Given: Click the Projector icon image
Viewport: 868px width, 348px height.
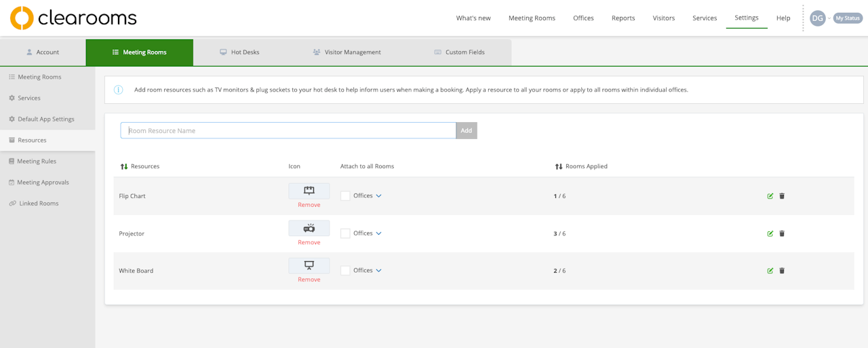Looking at the screenshot, I should tap(309, 228).
